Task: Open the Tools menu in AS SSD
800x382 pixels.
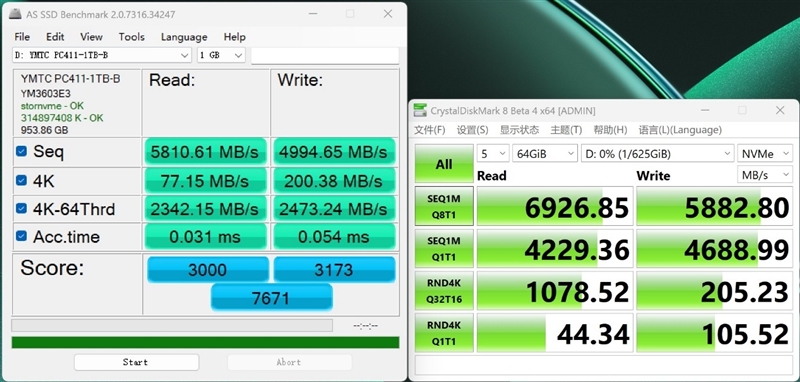Action: 132,37
